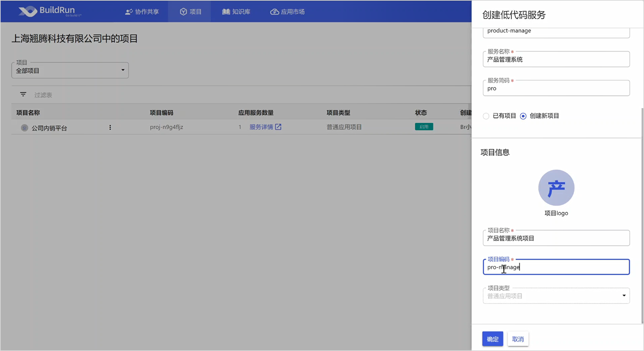This screenshot has width=644, height=351.
Task: Click the 应用市场 cloud icon
Action: (274, 12)
